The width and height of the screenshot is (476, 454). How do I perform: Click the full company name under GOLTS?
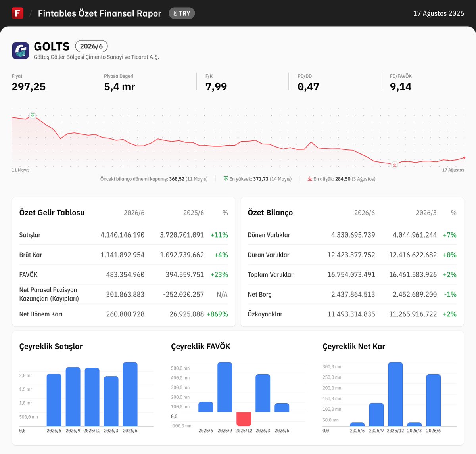[x=96, y=57]
